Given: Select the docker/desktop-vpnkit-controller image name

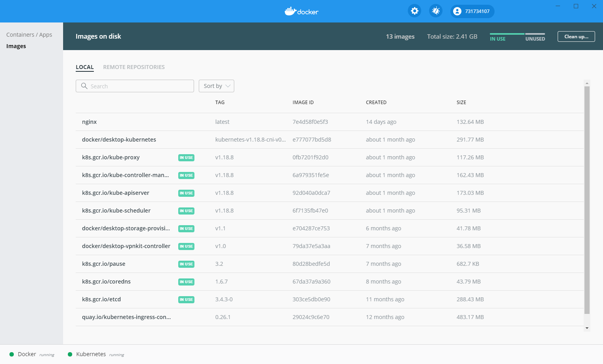Looking at the screenshot, I should coord(126,246).
